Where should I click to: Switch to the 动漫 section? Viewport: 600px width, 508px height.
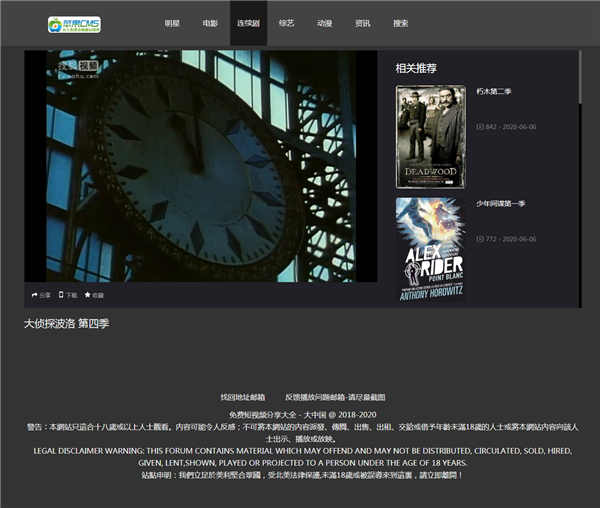(x=325, y=23)
